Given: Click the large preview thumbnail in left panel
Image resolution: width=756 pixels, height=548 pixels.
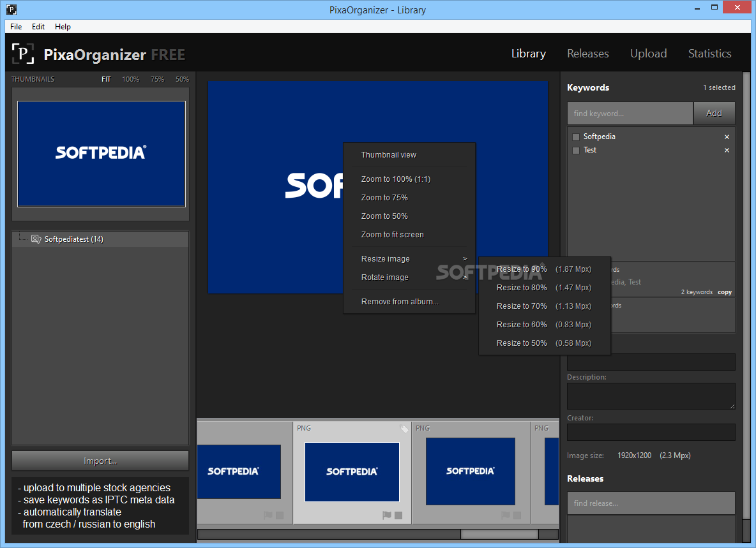Looking at the screenshot, I should 102,154.
